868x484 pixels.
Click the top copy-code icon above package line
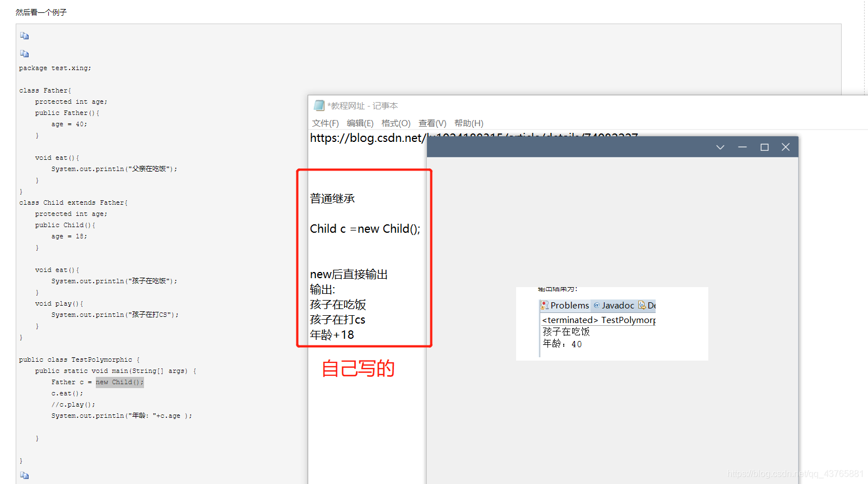[24, 36]
